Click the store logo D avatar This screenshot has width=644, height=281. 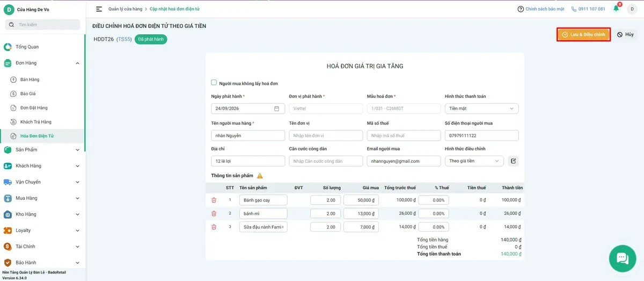pos(9,10)
